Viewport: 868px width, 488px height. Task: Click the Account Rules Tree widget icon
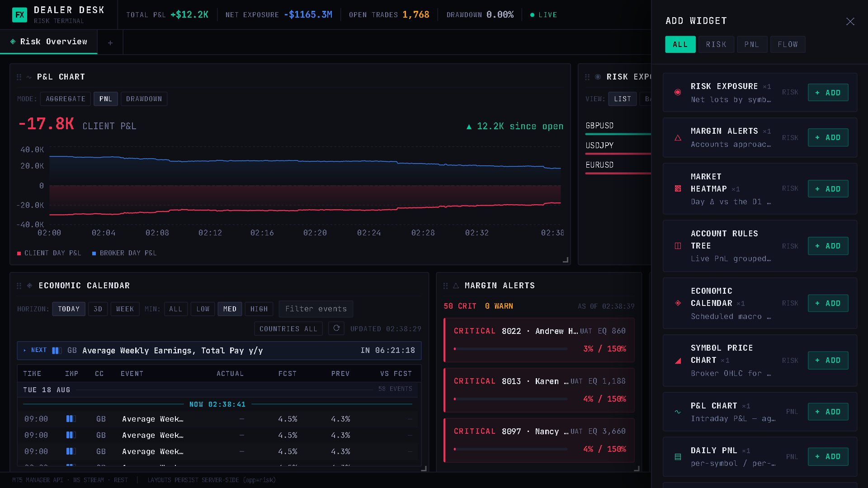click(678, 246)
